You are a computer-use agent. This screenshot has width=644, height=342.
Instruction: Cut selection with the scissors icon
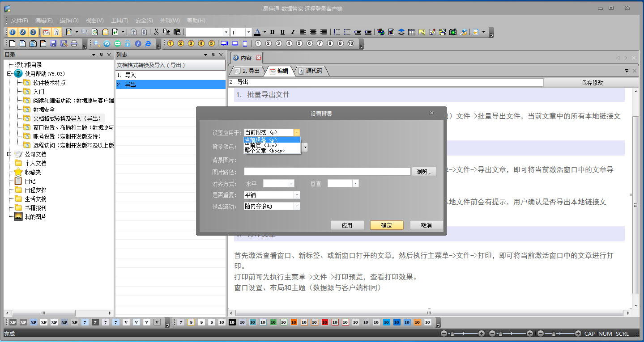pos(156,32)
